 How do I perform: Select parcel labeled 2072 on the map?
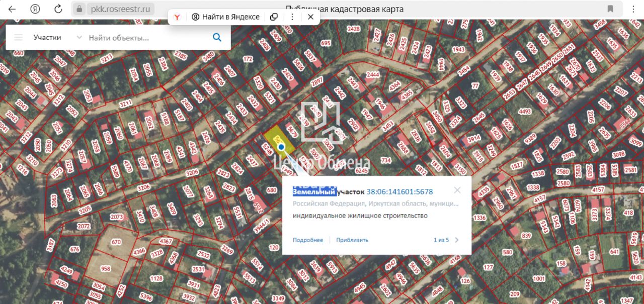84,227
